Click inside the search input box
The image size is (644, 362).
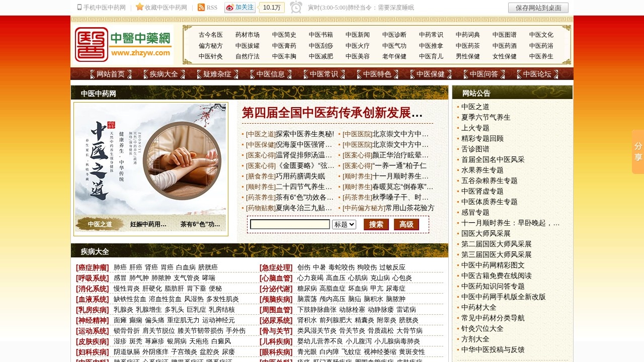point(290,225)
